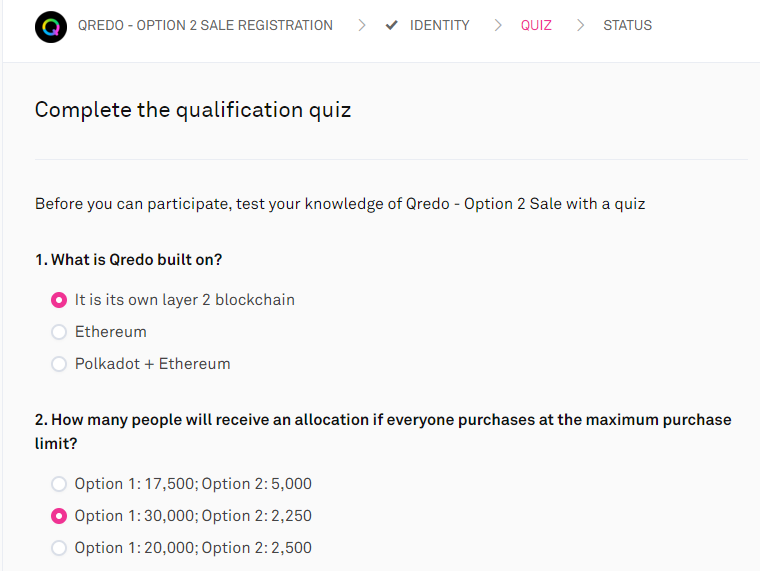Click the 'Before you can participate' intro text
This screenshot has width=760, height=571.
tap(340, 204)
